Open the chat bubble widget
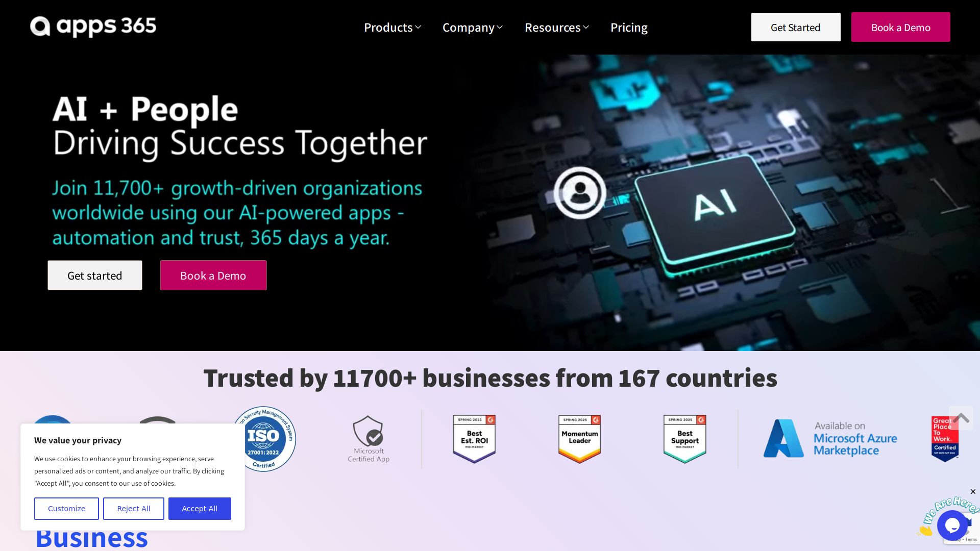 [x=952, y=525]
